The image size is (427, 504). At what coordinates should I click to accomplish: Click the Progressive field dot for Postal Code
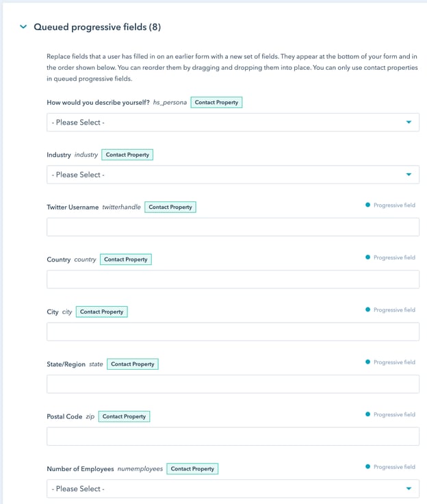click(x=367, y=414)
